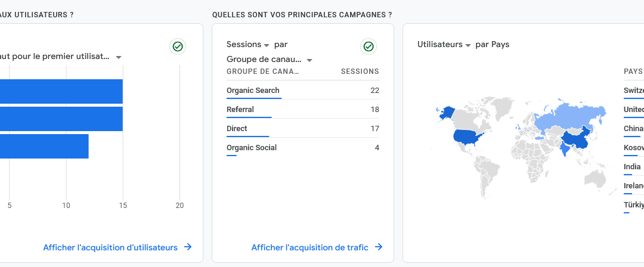This screenshot has width=644, height=267.
Task: Click arrow icon beside Afficher l'acquisition d'utilisateurs
Action: tap(188, 247)
